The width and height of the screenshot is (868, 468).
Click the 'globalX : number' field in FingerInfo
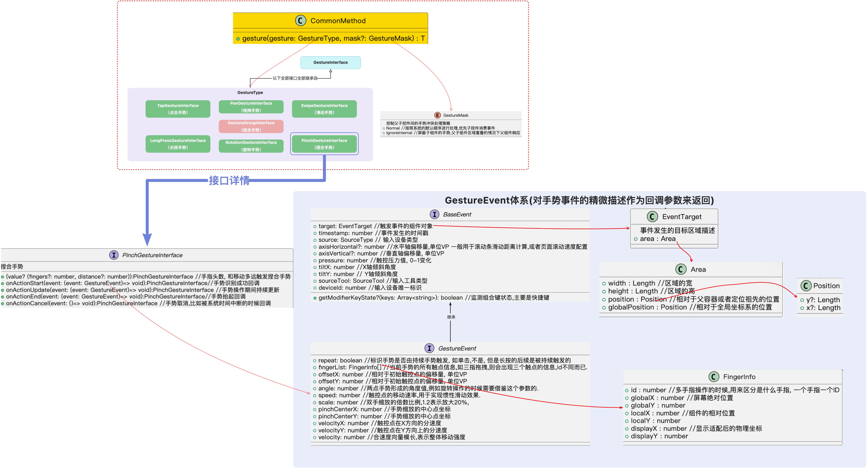(x=679, y=398)
